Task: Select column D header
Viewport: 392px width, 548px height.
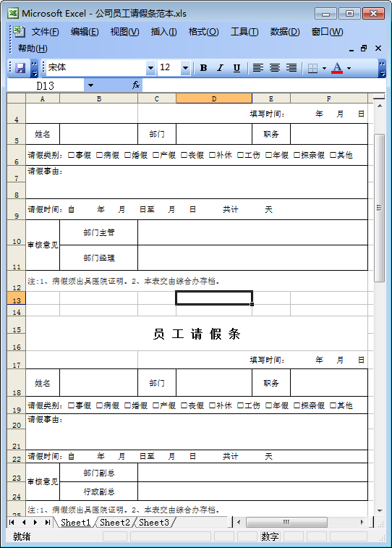Action: click(214, 98)
